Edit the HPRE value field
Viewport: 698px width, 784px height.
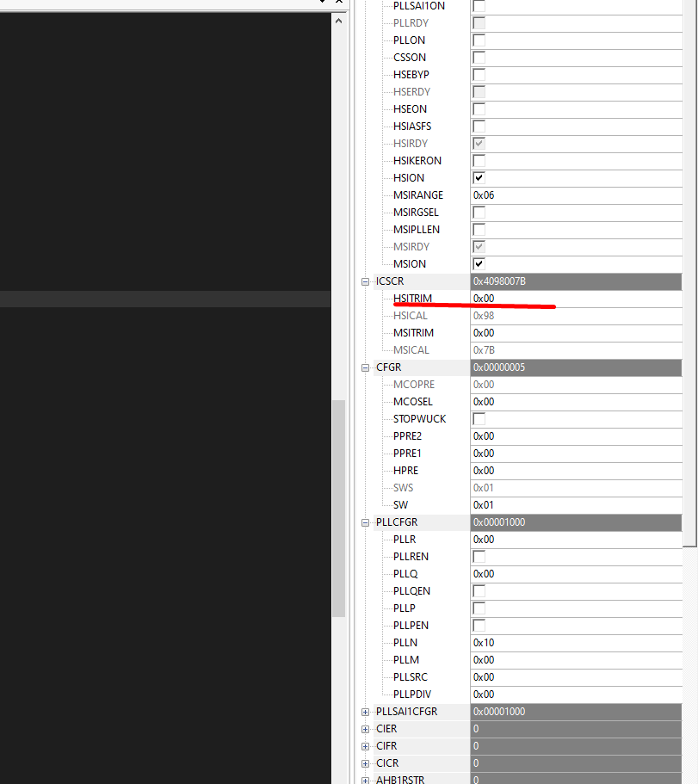tap(577, 471)
